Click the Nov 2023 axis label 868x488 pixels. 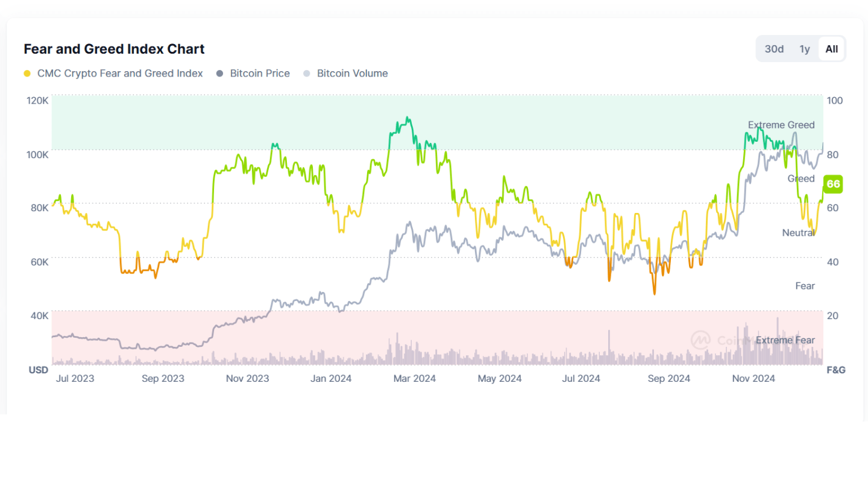(248, 379)
